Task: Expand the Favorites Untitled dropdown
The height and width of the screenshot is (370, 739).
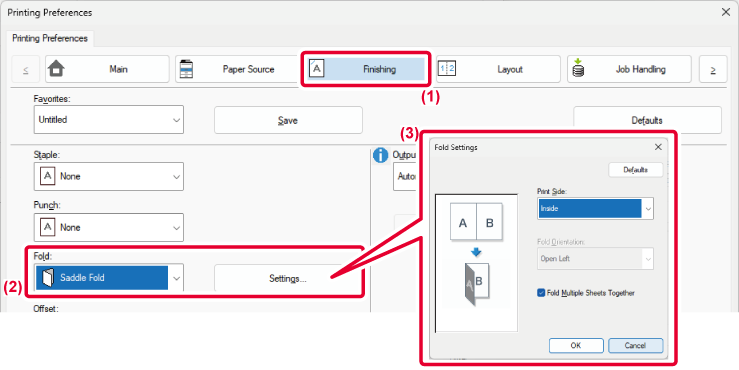Action: point(108,120)
